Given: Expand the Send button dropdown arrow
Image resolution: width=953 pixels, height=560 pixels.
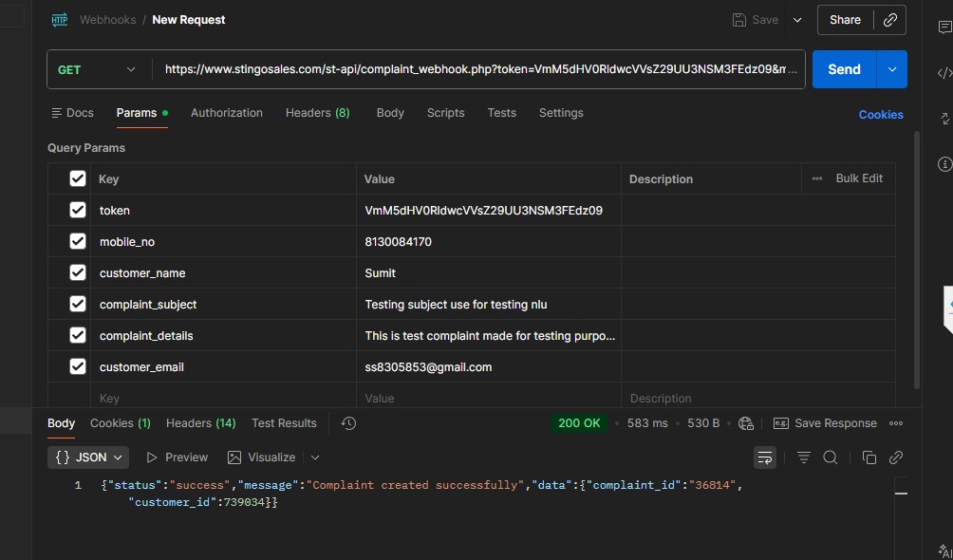Looking at the screenshot, I should pos(891,69).
